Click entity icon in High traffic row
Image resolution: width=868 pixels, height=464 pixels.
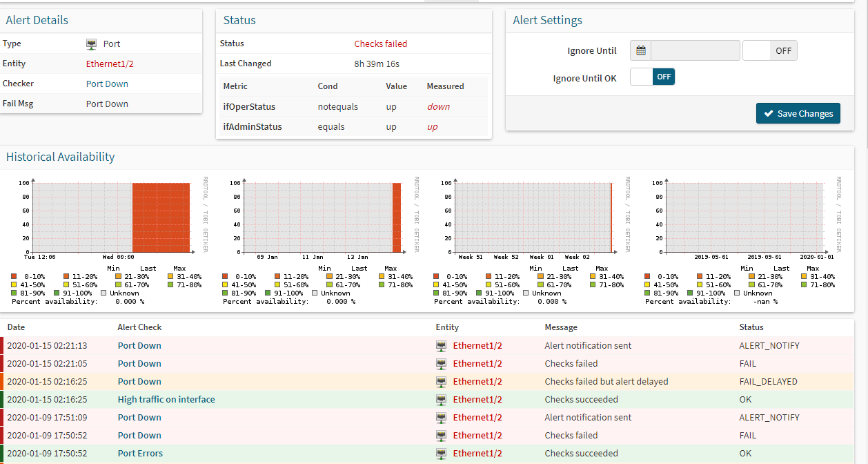click(x=442, y=400)
